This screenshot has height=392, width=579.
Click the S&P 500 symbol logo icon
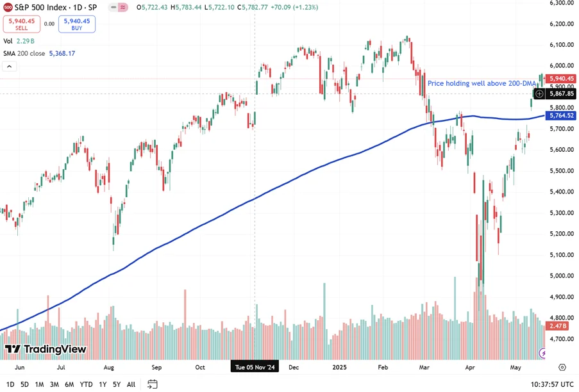[x=8, y=7]
